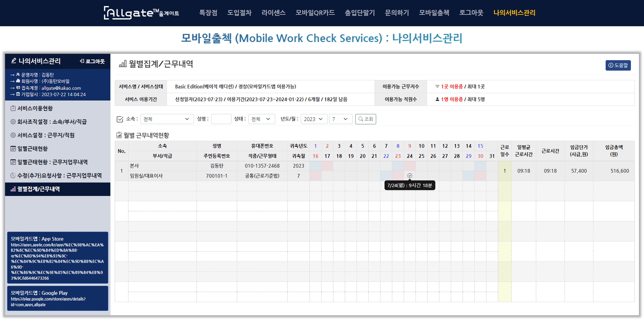The height and width of the screenshot is (321, 644).
Task: Click the person icon beside 1명 이용중
Action: (437, 99)
